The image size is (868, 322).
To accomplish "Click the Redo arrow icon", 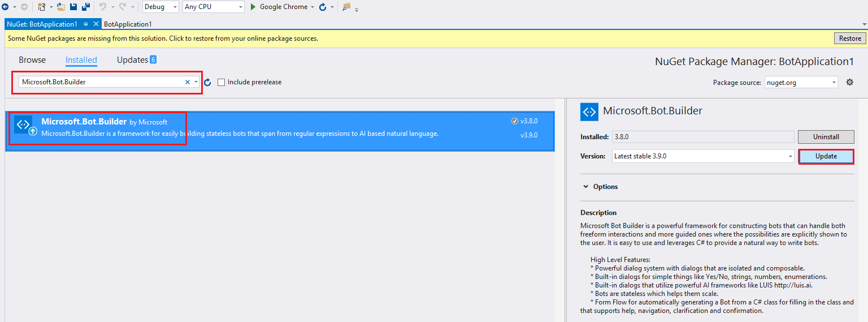I will click(x=122, y=7).
